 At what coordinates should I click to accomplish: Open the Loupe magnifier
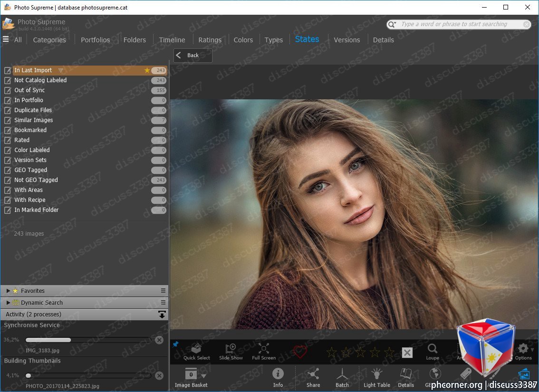click(433, 352)
